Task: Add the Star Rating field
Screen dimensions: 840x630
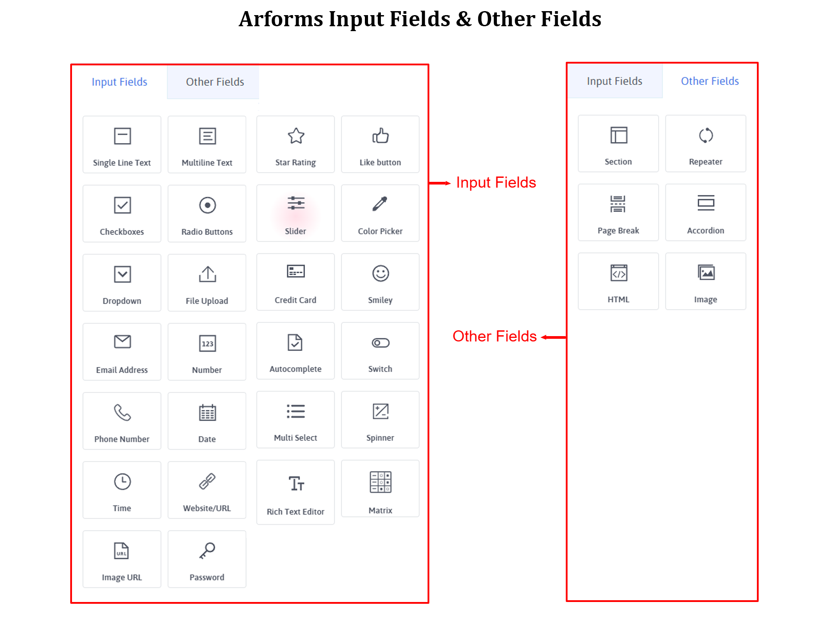Action: click(x=295, y=144)
